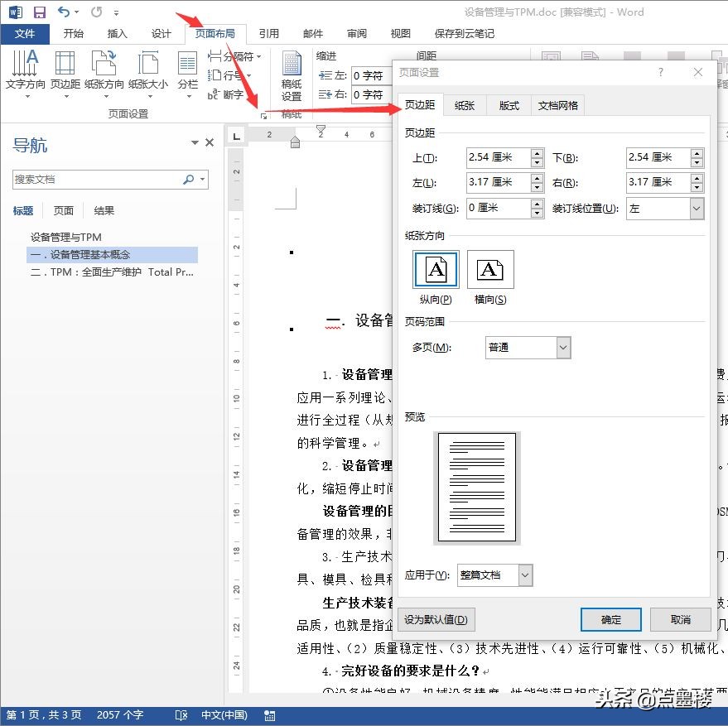Click 设为默认值 (Set As Default) button

(436, 619)
